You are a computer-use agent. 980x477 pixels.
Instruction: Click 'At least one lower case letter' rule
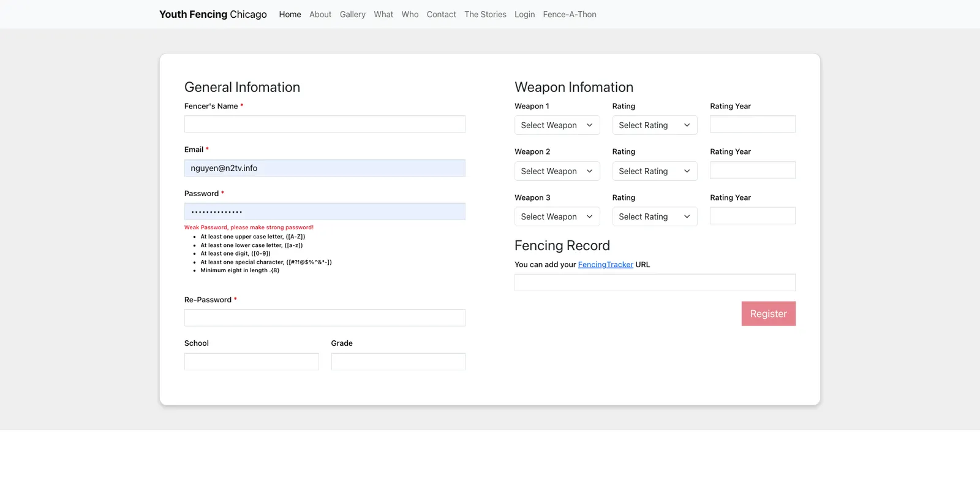(252, 245)
